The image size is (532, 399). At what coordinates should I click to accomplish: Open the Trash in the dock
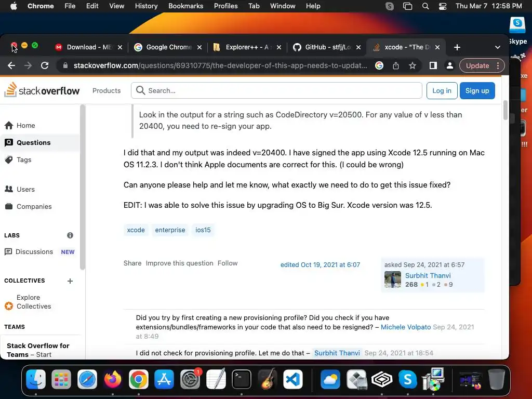[x=496, y=379]
